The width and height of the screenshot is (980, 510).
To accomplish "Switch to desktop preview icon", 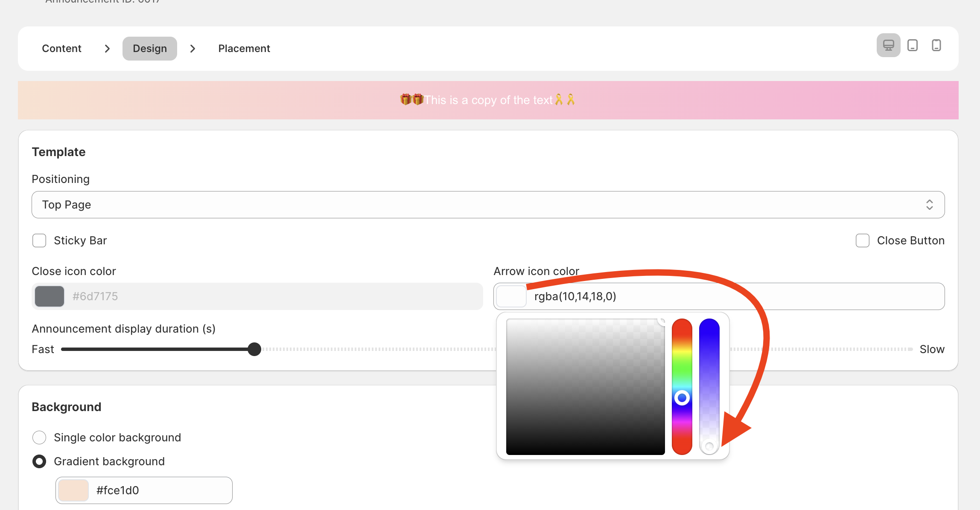I will [888, 45].
